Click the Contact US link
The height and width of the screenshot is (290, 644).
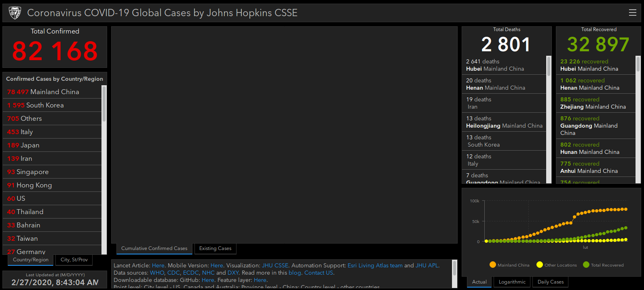(319, 273)
